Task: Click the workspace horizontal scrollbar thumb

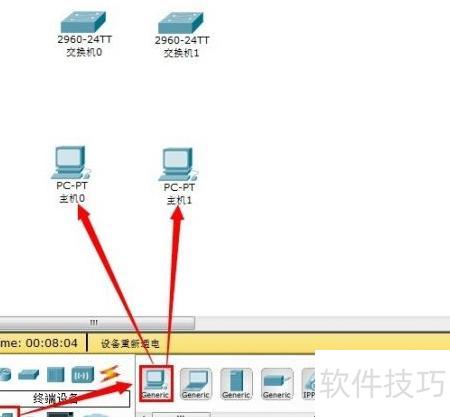Action: [97, 323]
